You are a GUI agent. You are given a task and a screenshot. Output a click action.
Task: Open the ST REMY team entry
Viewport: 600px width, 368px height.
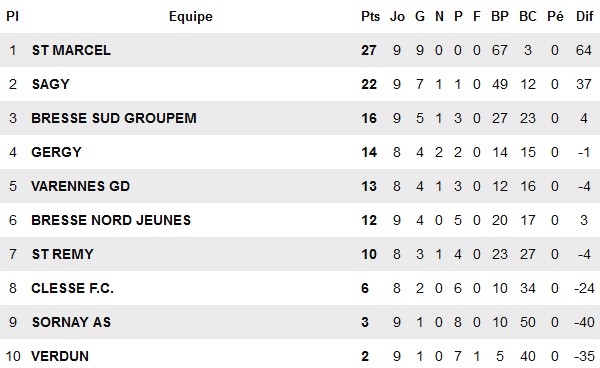click(x=62, y=254)
